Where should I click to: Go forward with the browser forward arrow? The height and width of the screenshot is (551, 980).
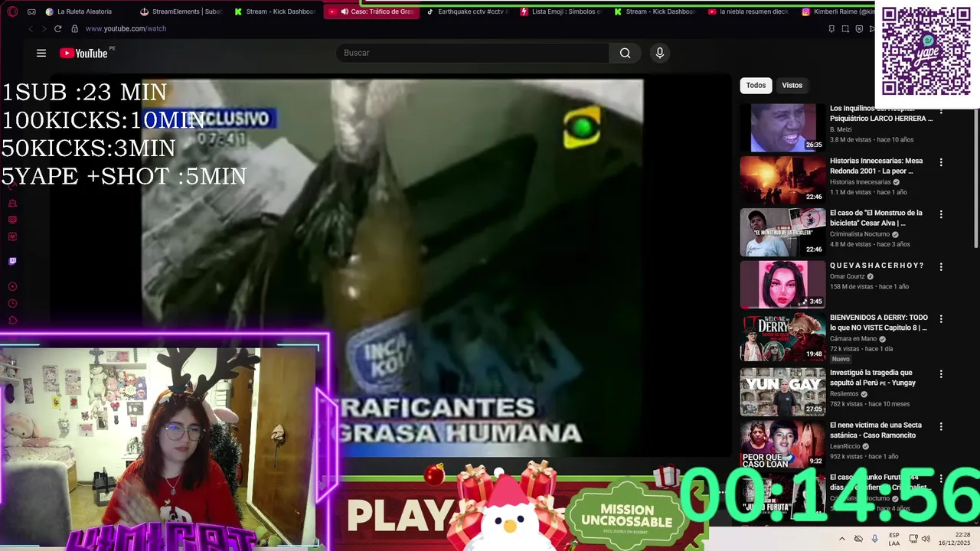[44, 28]
